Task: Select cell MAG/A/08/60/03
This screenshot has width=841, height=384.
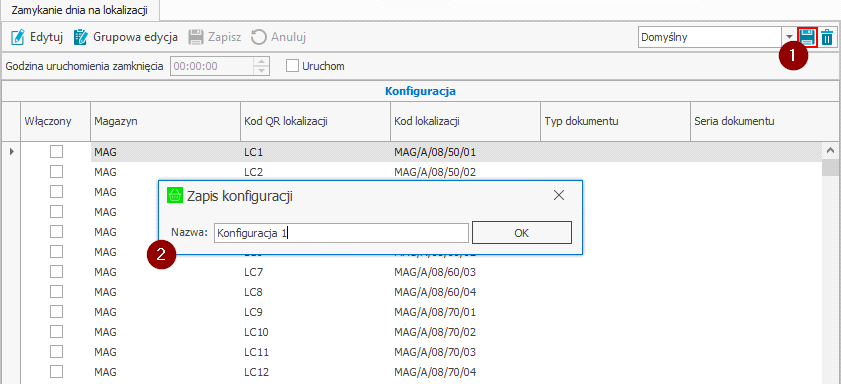Action: [465, 272]
